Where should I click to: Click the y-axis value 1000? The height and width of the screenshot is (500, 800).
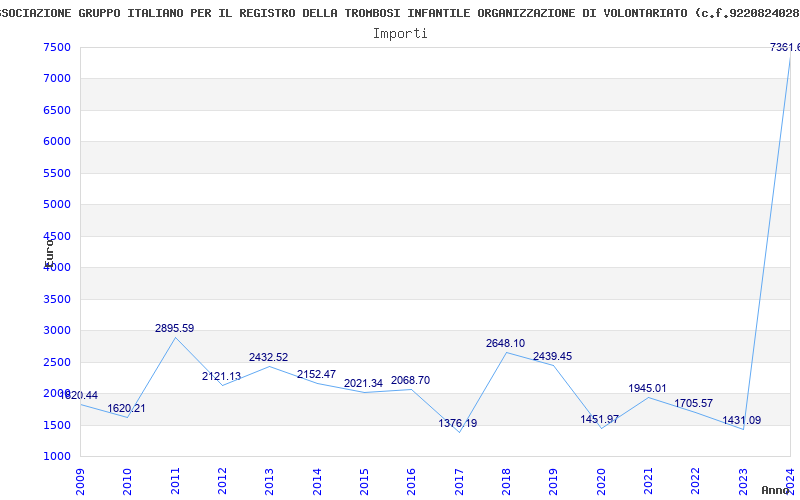click(x=57, y=457)
